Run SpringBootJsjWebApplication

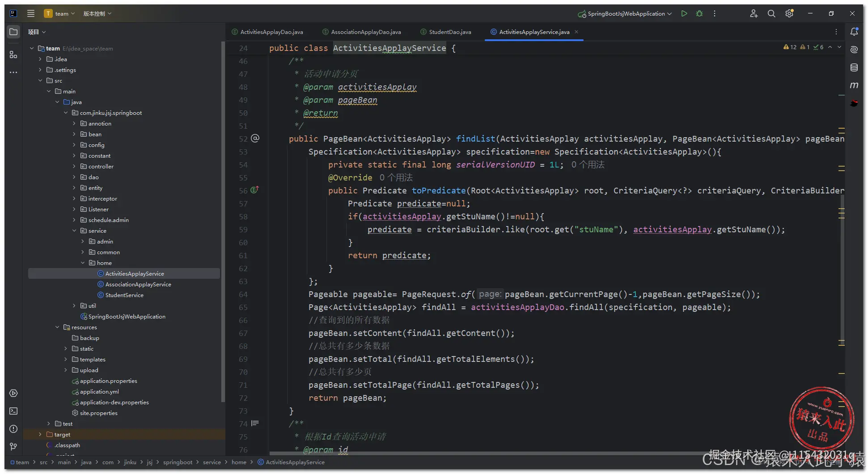click(x=684, y=13)
